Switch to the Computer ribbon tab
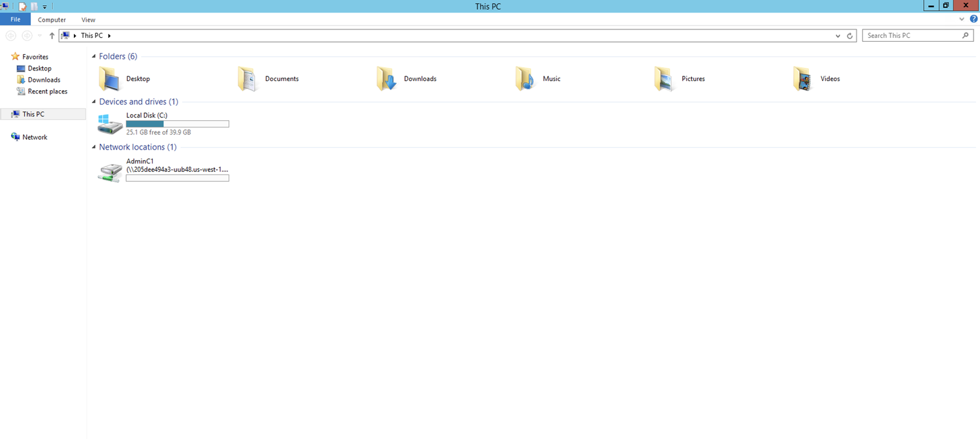 point(52,20)
